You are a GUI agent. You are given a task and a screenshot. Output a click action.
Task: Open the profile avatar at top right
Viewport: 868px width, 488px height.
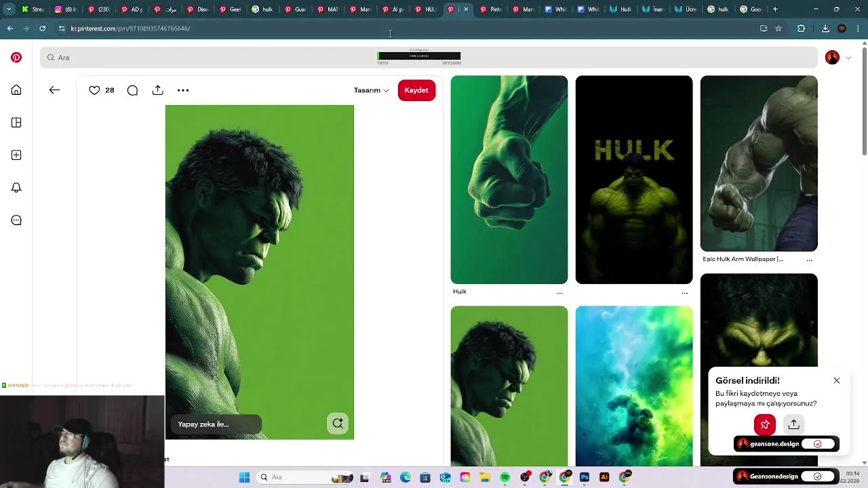point(832,58)
